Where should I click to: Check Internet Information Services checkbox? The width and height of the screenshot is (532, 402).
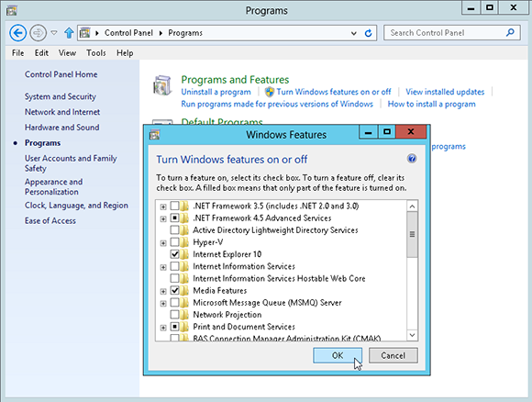(174, 266)
